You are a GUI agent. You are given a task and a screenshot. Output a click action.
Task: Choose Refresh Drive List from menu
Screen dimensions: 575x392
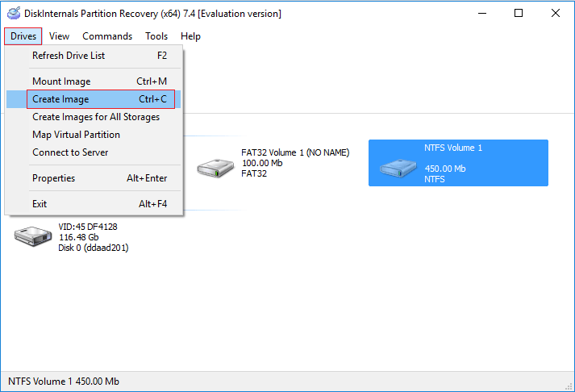click(x=69, y=56)
